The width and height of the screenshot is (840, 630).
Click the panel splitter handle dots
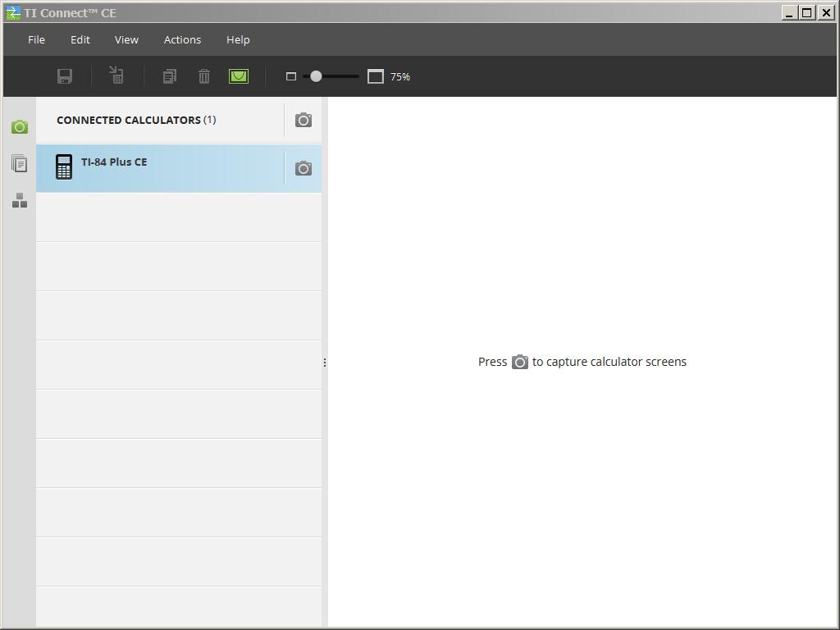tap(325, 363)
